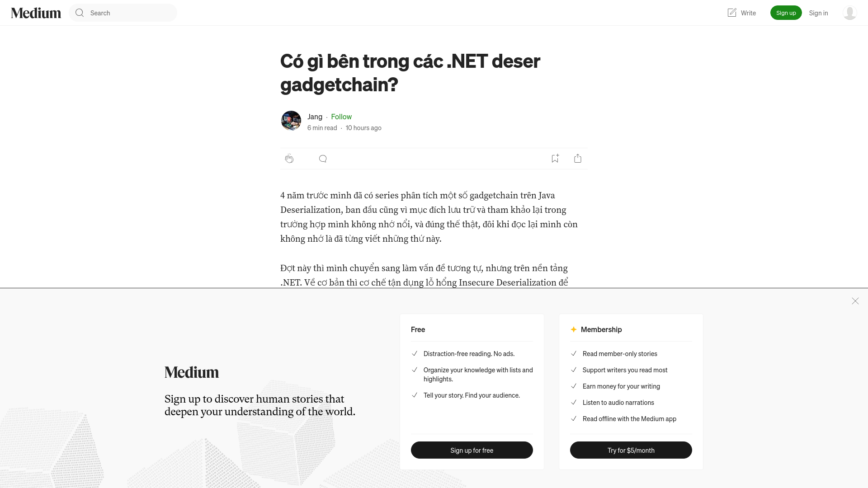Expand the Search input field
The image size is (868, 488).
pos(123,13)
